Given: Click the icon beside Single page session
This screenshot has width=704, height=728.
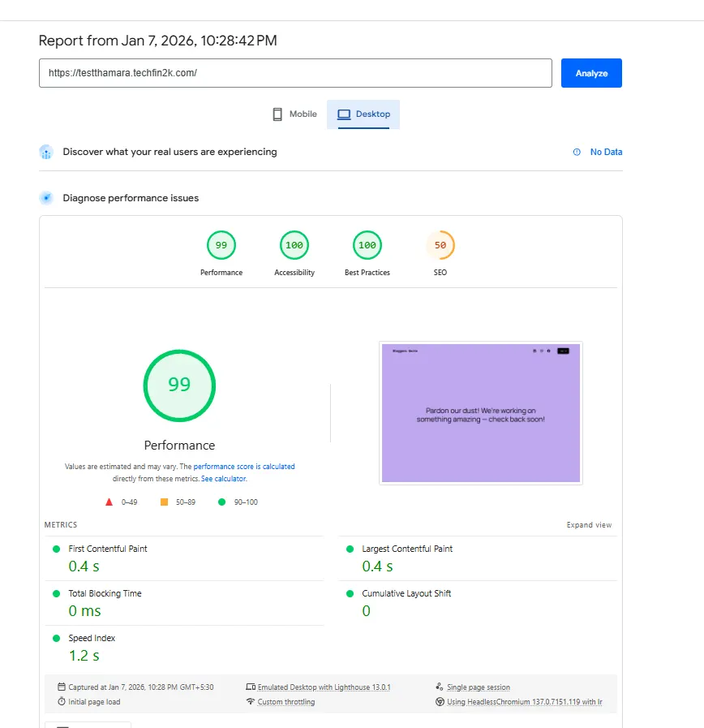Looking at the screenshot, I should 440,687.
